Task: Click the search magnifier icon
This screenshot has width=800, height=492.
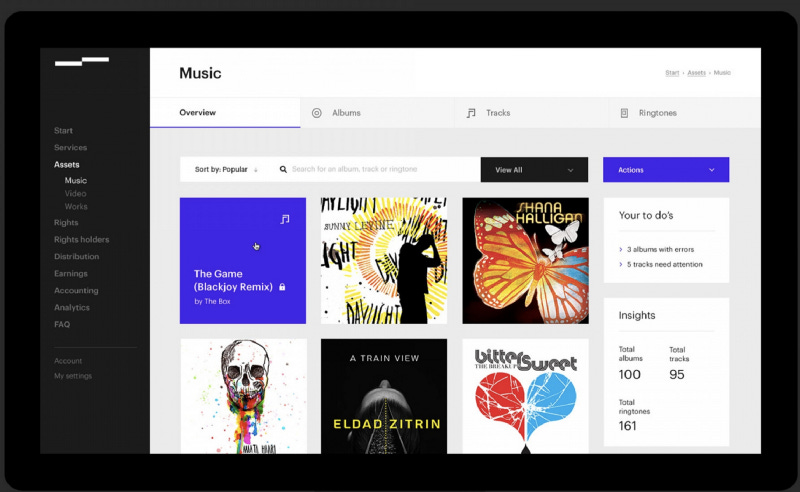Action: pyautogui.click(x=283, y=169)
